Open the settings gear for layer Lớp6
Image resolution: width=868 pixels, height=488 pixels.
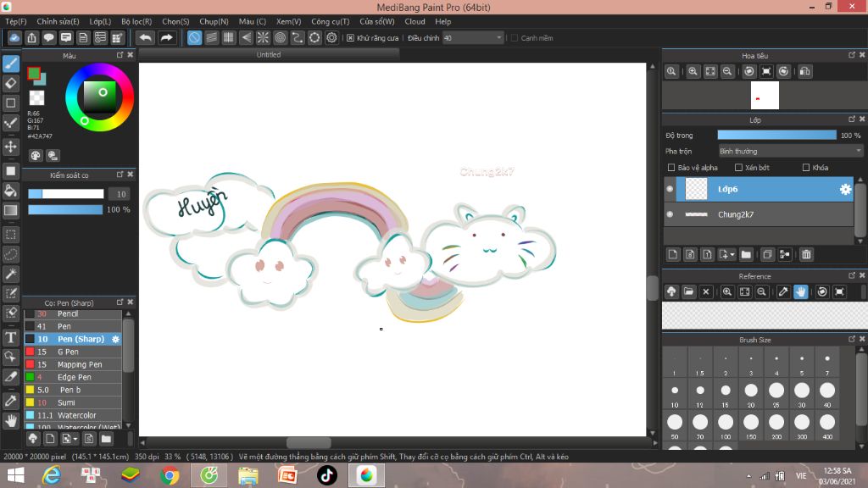click(x=845, y=189)
